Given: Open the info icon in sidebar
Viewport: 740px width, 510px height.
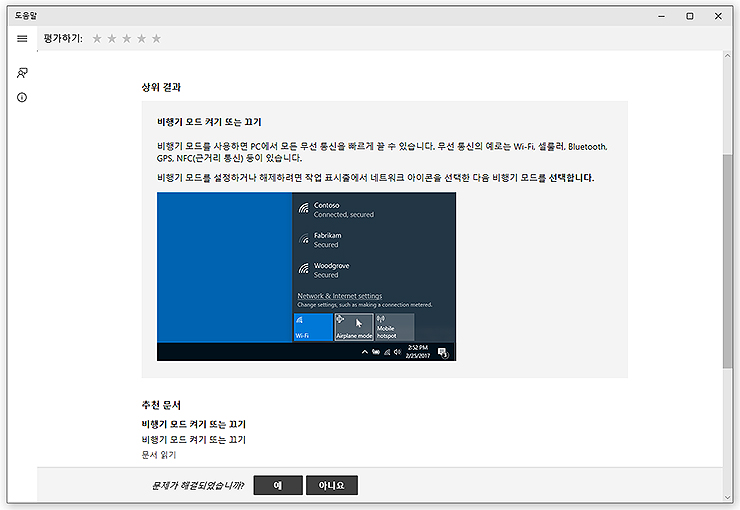Looking at the screenshot, I should tap(22, 98).
